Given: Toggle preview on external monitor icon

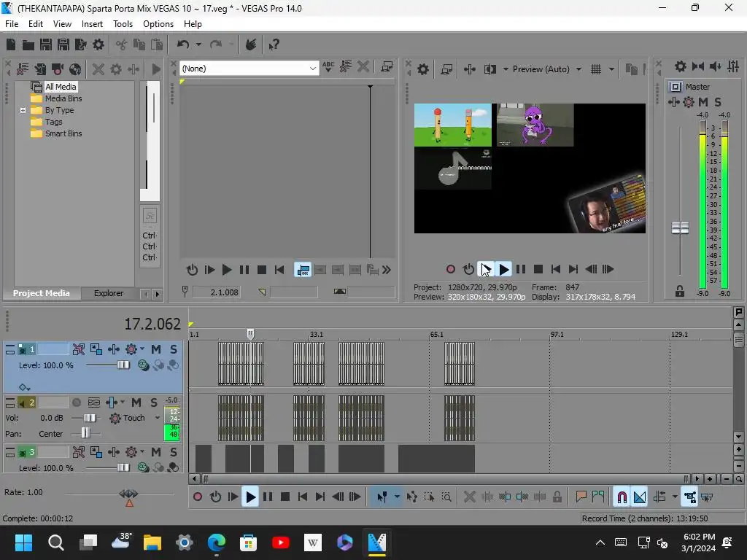Looking at the screenshot, I should pos(446,69).
